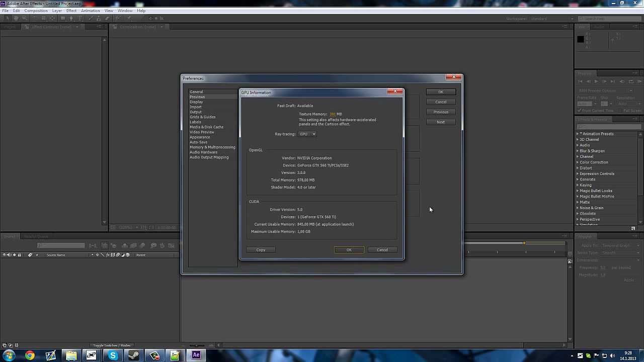Expand Magic Bullet Looks category
This screenshot has height=362, width=644.
(578, 191)
